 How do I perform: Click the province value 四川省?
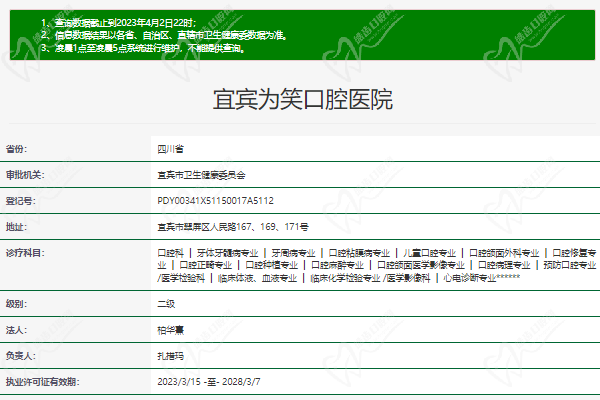coord(171,148)
